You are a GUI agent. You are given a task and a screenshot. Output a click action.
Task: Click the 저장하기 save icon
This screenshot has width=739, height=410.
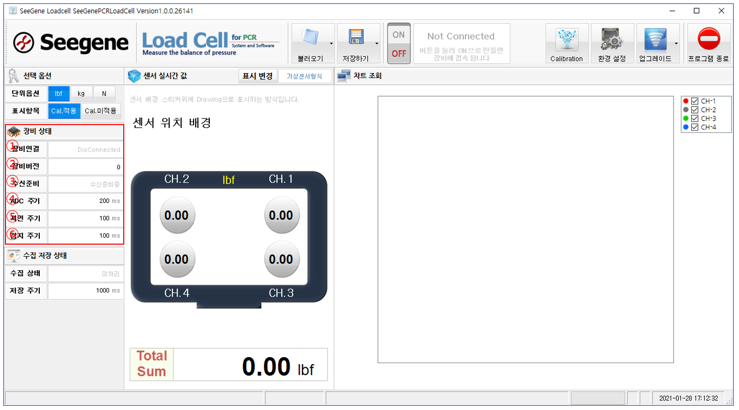(356, 42)
